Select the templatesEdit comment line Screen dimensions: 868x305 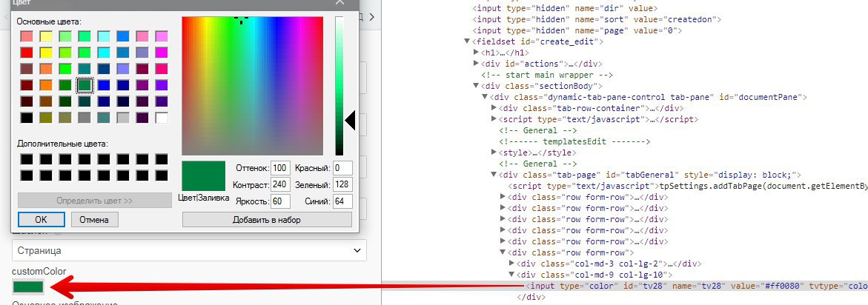[x=574, y=141]
